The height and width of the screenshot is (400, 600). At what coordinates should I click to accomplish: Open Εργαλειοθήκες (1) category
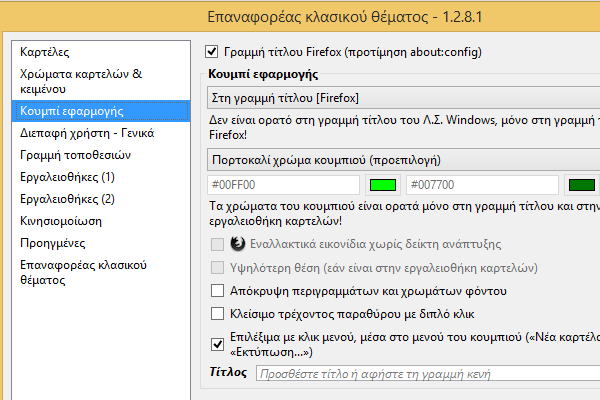[x=101, y=177]
